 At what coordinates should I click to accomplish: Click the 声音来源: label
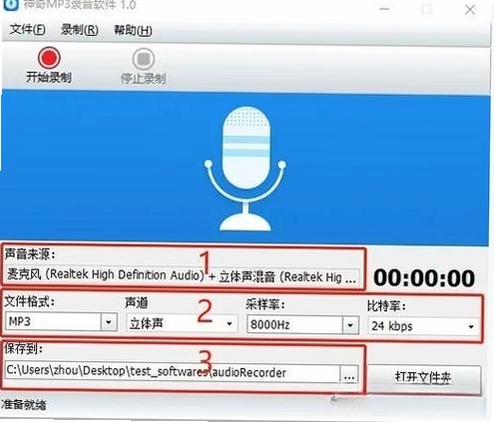pos(30,254)
